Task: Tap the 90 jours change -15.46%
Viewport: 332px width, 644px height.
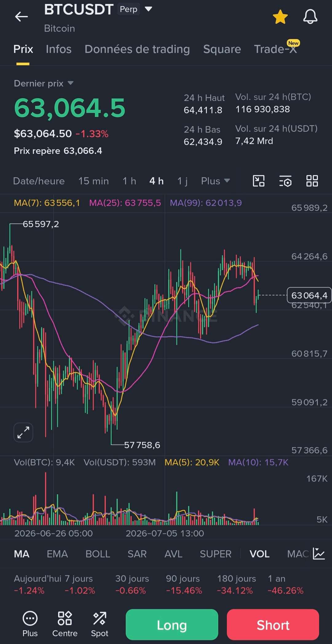Action: (x=184, y=590)
